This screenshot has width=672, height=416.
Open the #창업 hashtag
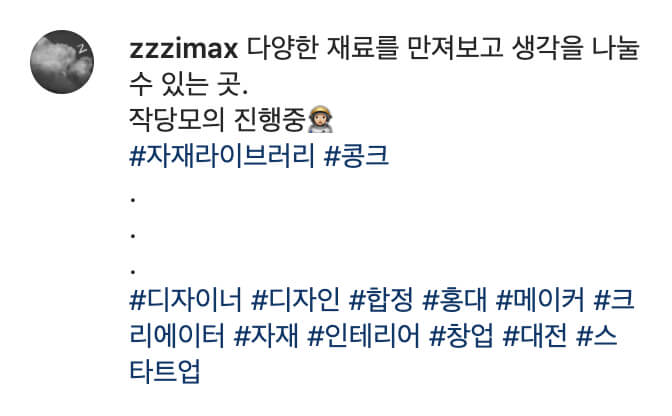coord(461,335)
